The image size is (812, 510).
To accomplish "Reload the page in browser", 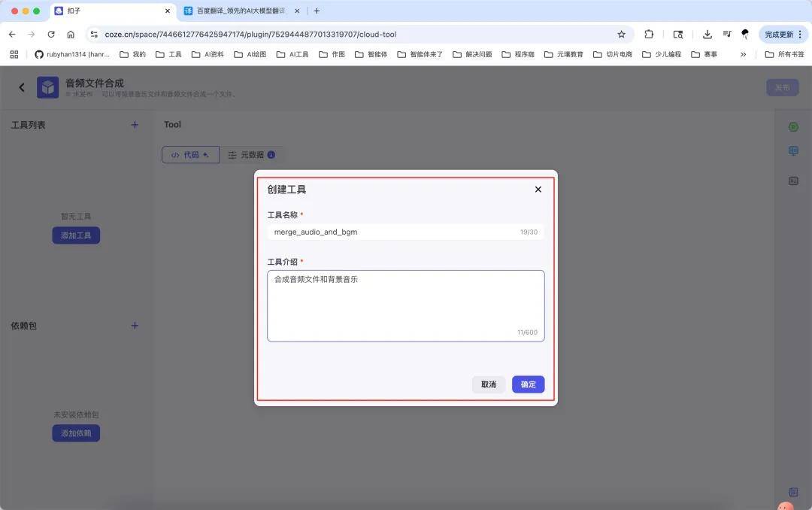I will click(x=51, y=34).
